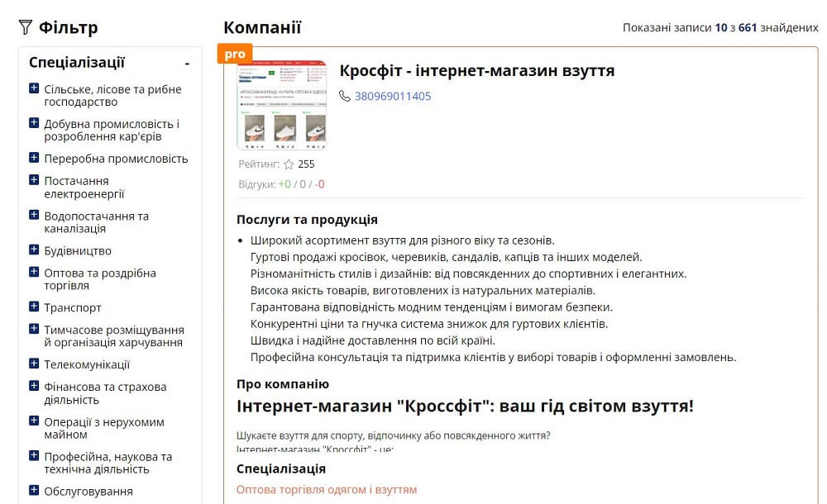Select Операції з нерухомим майном item
The width and height of the screenshot is (827, 504).
point(103,428)
